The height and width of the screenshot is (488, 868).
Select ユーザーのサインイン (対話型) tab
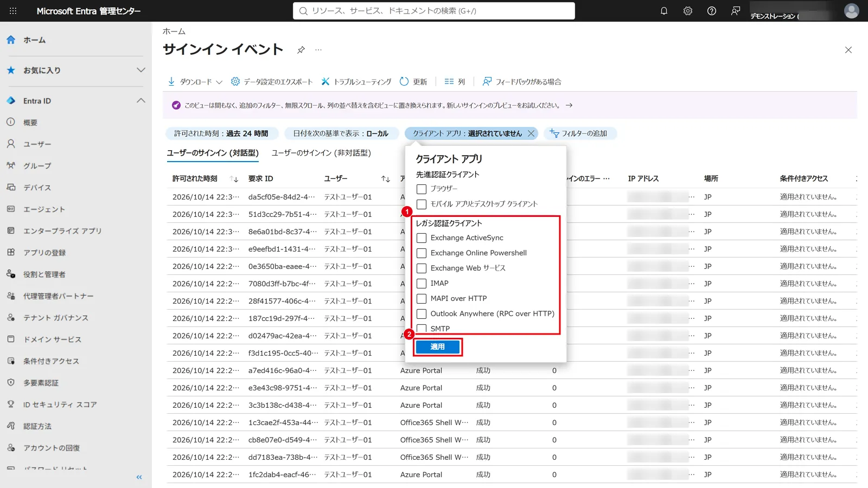[213, 153]
